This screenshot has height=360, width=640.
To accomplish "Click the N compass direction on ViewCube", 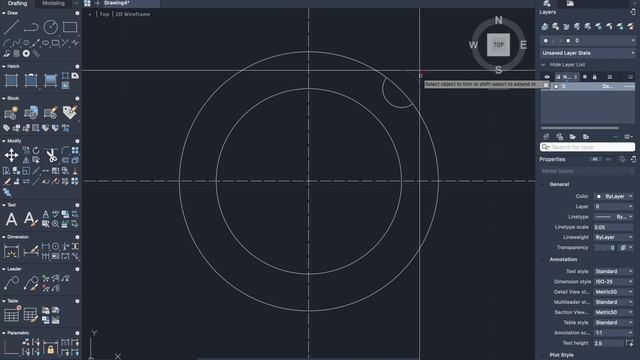I will [498, 20].
